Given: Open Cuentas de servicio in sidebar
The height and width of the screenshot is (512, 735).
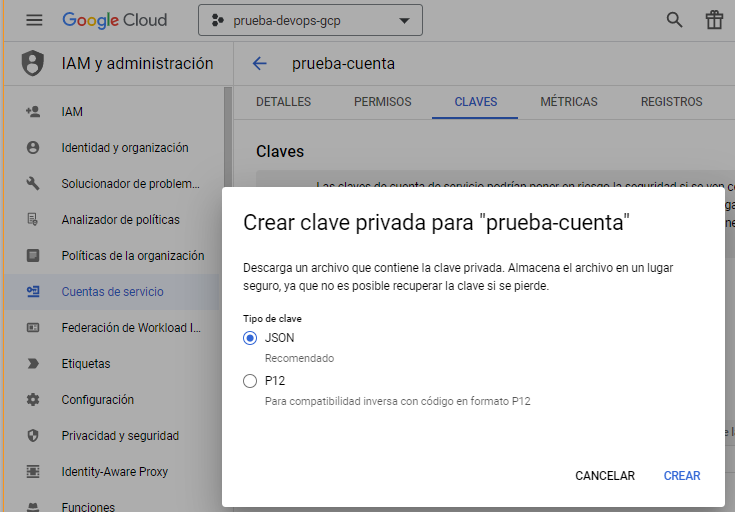Looking at the screenshot, I should click(112, 292).
